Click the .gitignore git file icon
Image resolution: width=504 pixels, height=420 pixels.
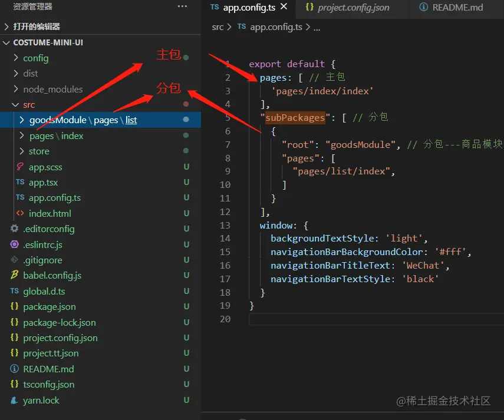click(14, 260)
